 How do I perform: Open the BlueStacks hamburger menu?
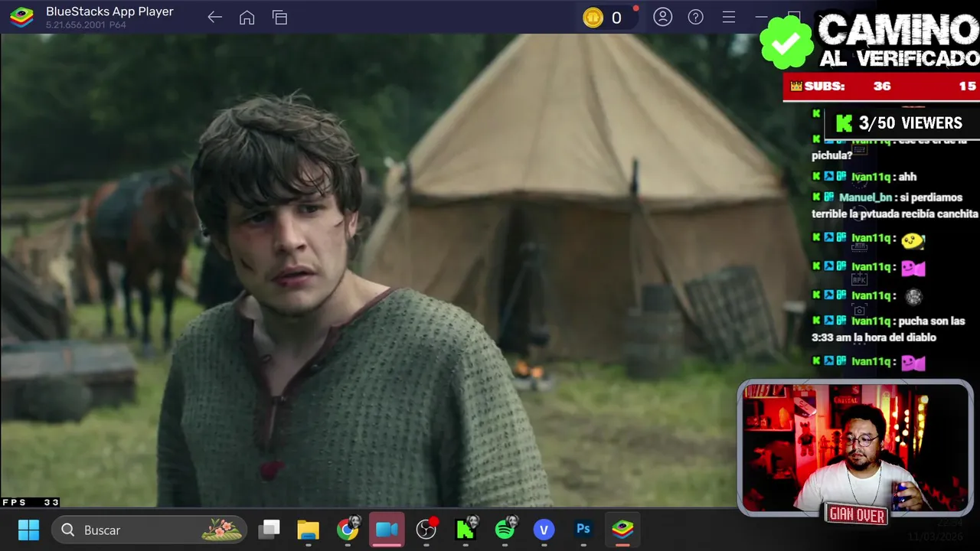click(x=729, y=17)
